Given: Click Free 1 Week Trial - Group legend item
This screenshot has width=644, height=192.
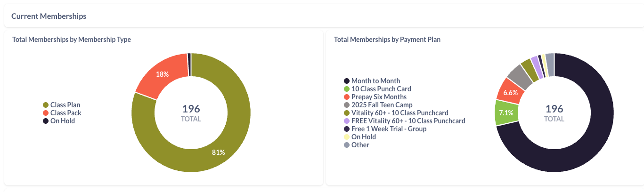Looking at the screenshot, I should pos(389,129).
